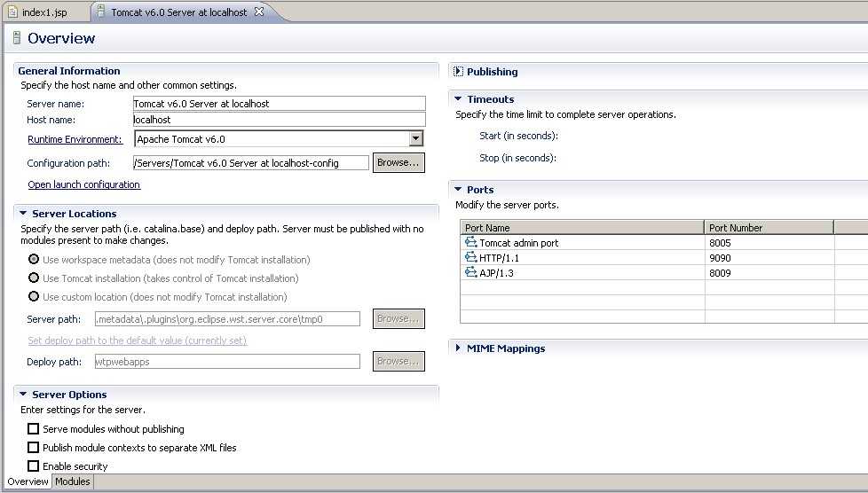
Task: Select the Tomcat v6.0 Server editor tab
Action: [x=178, y=12]
